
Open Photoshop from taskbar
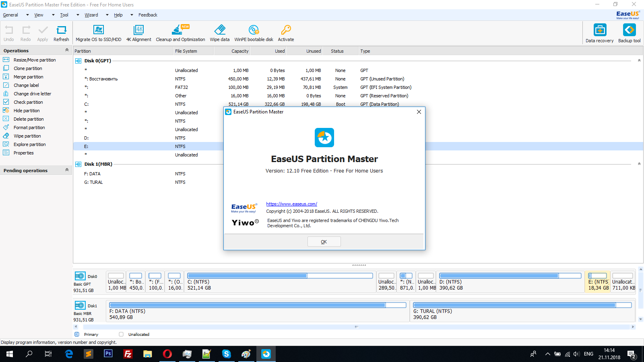[x=108, y=354]
